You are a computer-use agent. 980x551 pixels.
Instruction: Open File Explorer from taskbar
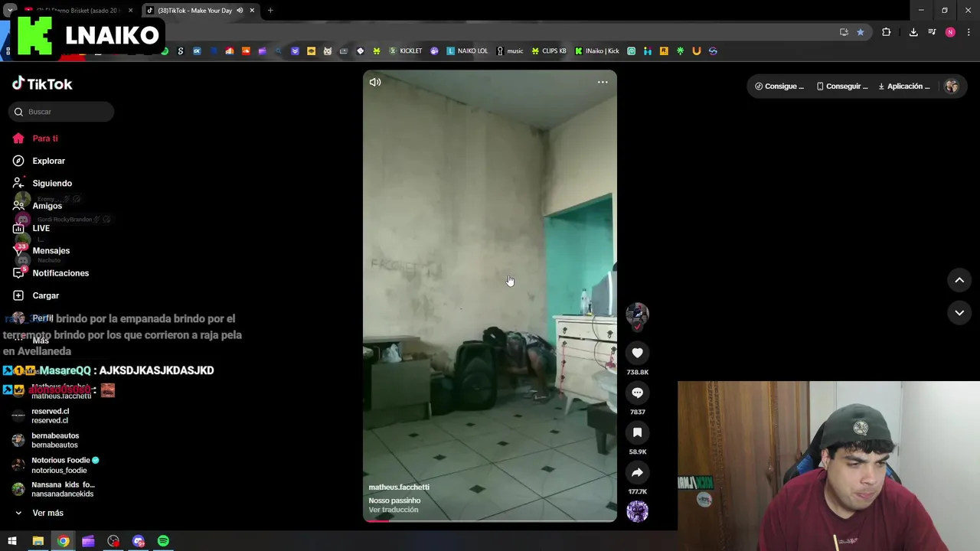[x=38, y=541]
